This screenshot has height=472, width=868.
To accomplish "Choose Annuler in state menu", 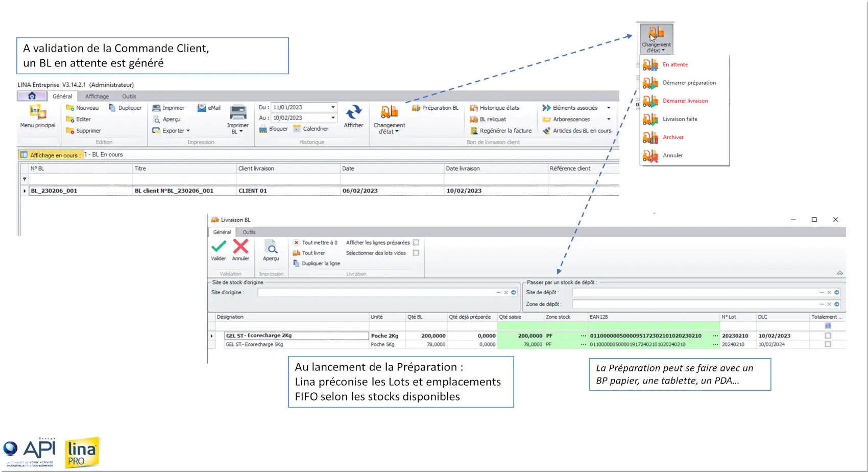I will (x=684, y=155).
